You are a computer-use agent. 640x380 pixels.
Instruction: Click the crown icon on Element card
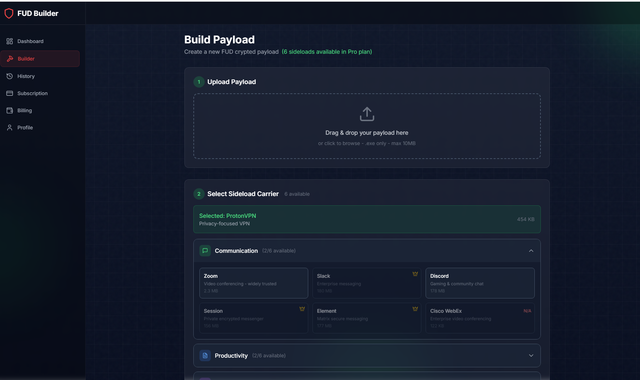pos(415,309)
